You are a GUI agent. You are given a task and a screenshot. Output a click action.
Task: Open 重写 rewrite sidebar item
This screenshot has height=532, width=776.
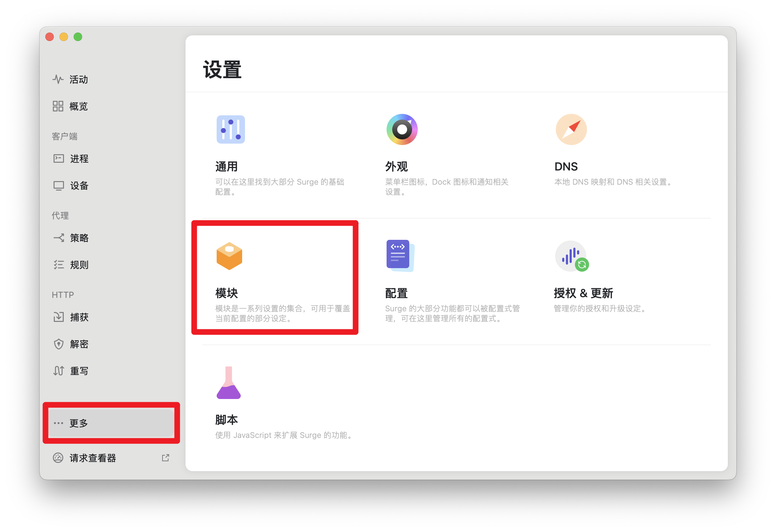coord(79,371)
